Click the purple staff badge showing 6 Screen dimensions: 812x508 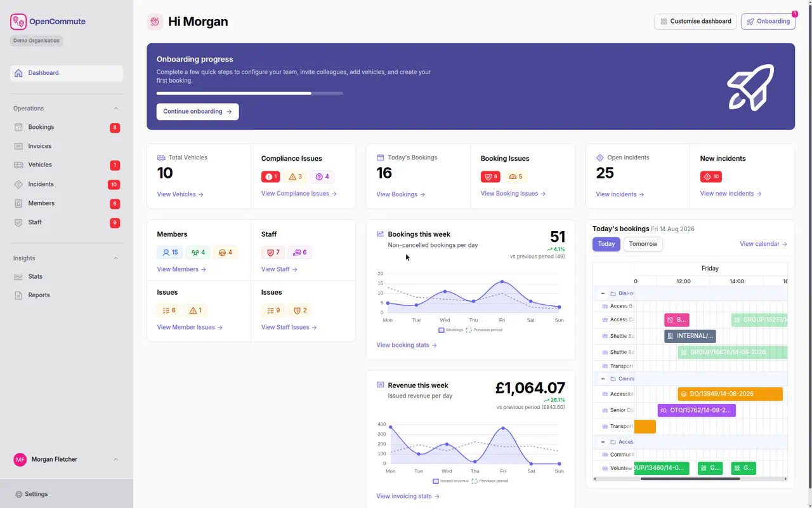point(299,252)
